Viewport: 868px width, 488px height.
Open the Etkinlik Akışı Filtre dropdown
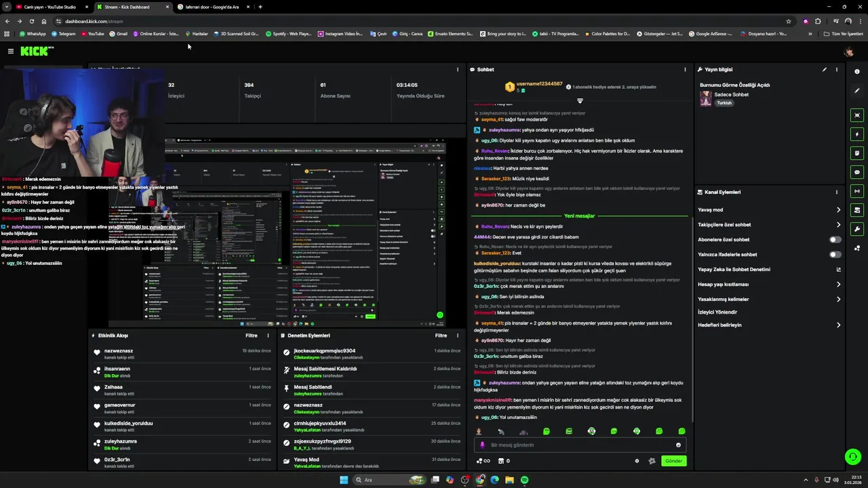[x=252, y=335]
